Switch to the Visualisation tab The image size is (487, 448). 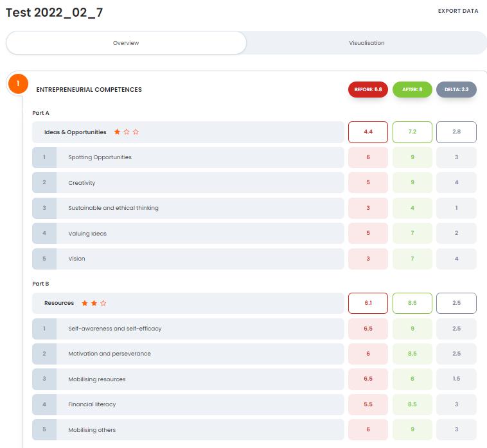pyautogui.click(x=366, y=43)
